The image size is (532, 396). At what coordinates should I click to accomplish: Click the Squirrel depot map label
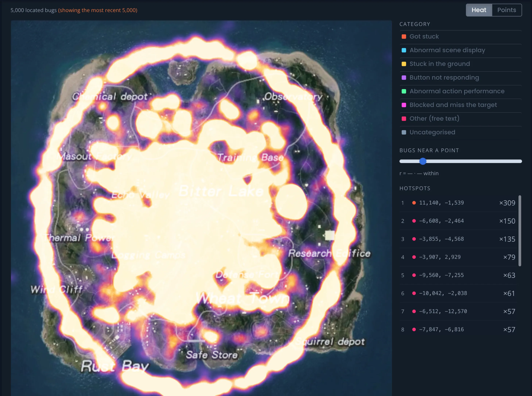click(x=330, y=342)
